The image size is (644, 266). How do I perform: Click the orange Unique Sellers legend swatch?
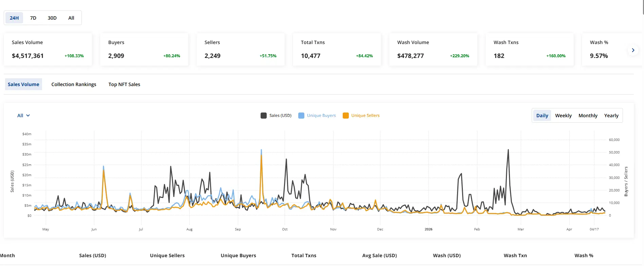pyautogui.click(x=346, y=116)
